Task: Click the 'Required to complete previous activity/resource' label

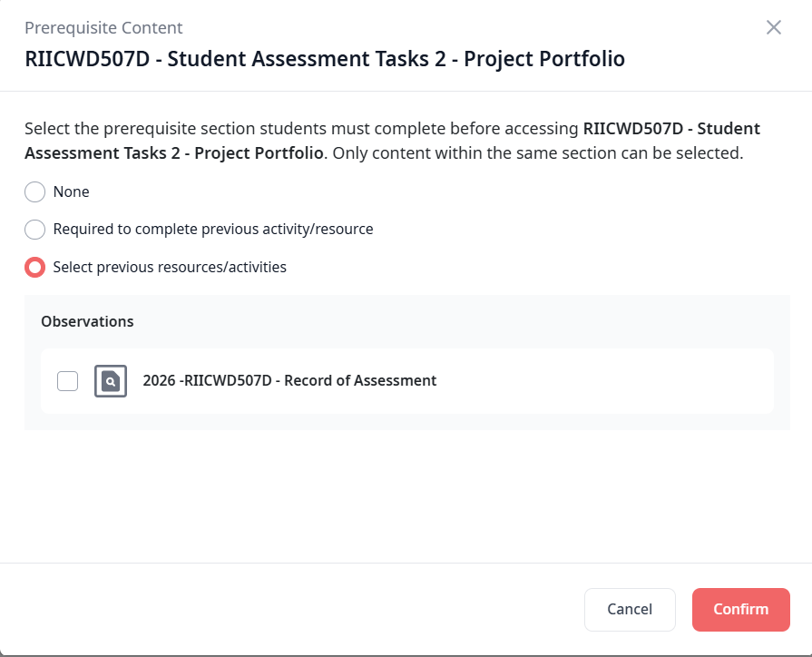Action: (x=213, y=229)
